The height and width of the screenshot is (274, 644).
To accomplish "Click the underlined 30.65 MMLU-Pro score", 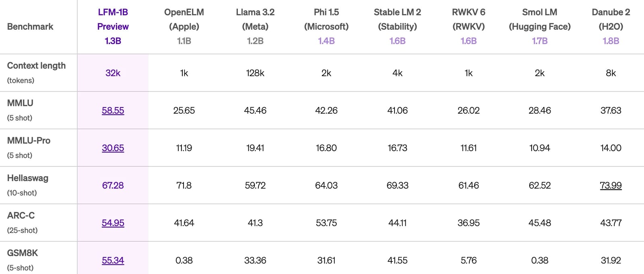I will (113, 148).
